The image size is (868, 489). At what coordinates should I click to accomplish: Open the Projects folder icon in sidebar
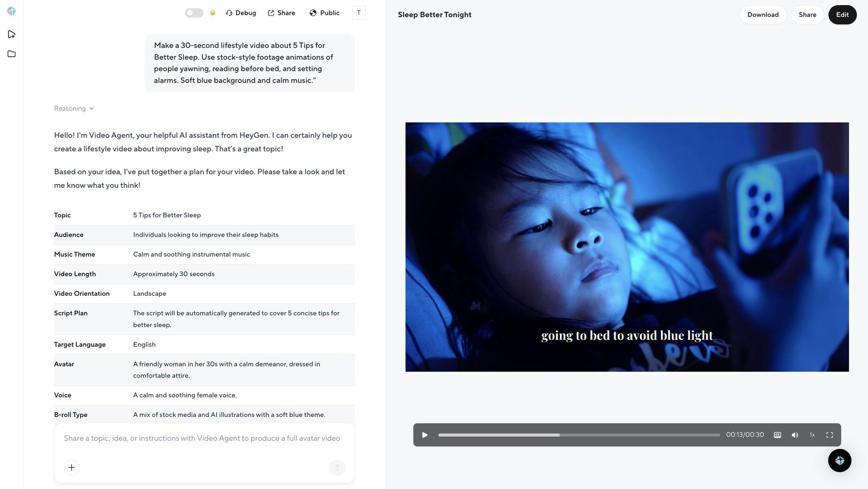(x=11, y=54)
